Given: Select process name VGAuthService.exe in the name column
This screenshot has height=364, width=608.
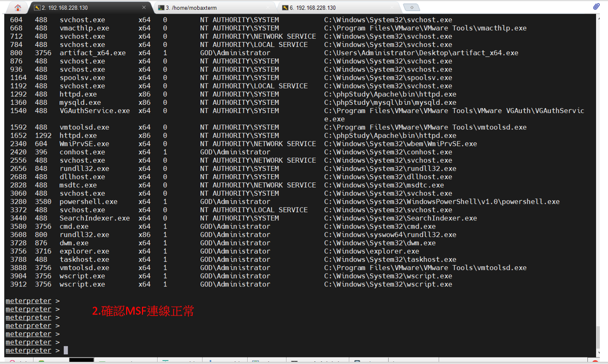Looking at the screenshot, I should [x=94, y=110].
